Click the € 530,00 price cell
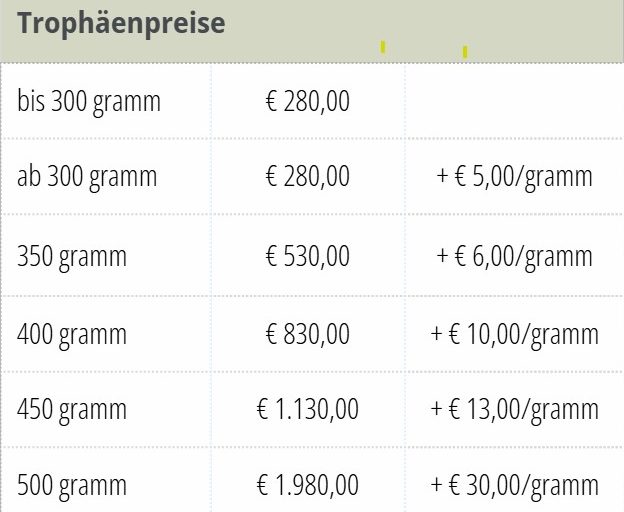Screen dimensions: 624x512 point(308,255)
